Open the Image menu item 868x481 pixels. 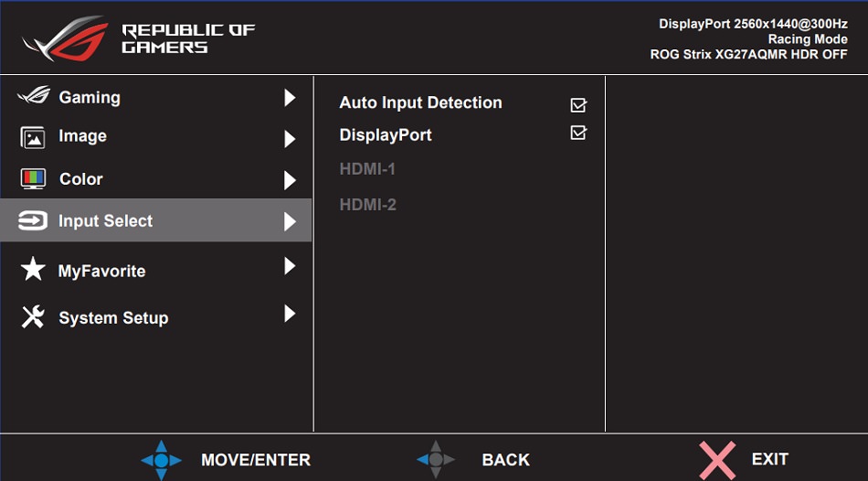[82, 136]
